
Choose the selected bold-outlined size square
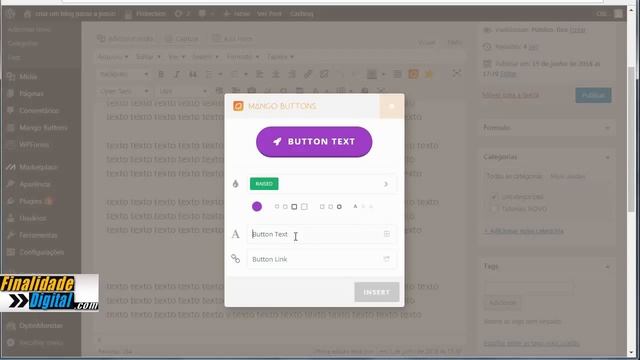[x=294, y=207]
